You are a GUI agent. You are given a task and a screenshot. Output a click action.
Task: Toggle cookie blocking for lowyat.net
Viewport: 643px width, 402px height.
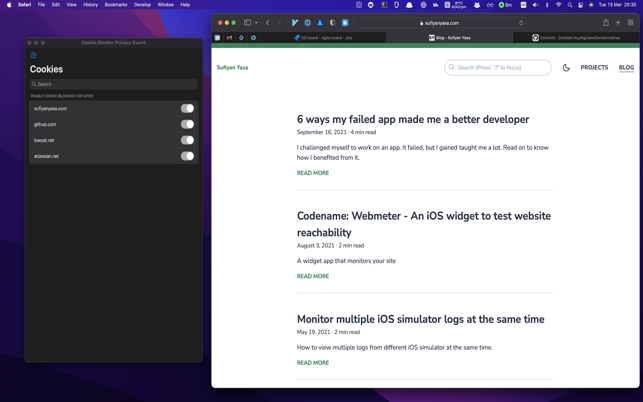[187, 140]
